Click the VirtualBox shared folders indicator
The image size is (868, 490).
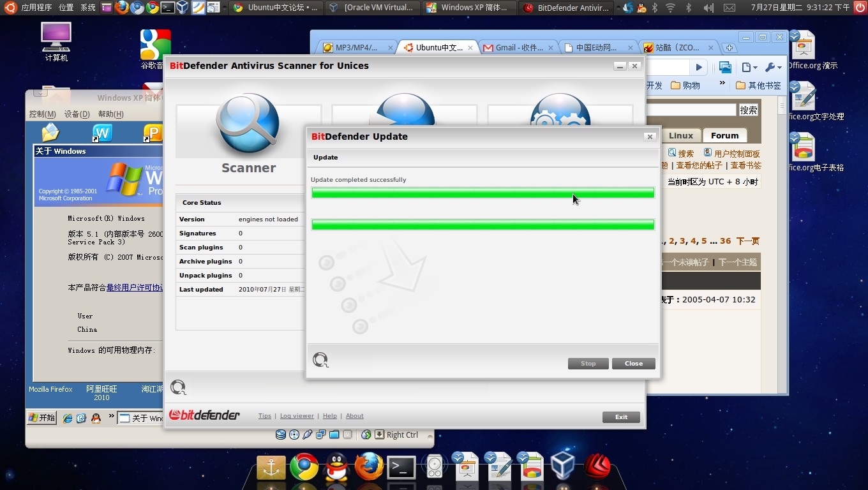(x=334, y=434)
